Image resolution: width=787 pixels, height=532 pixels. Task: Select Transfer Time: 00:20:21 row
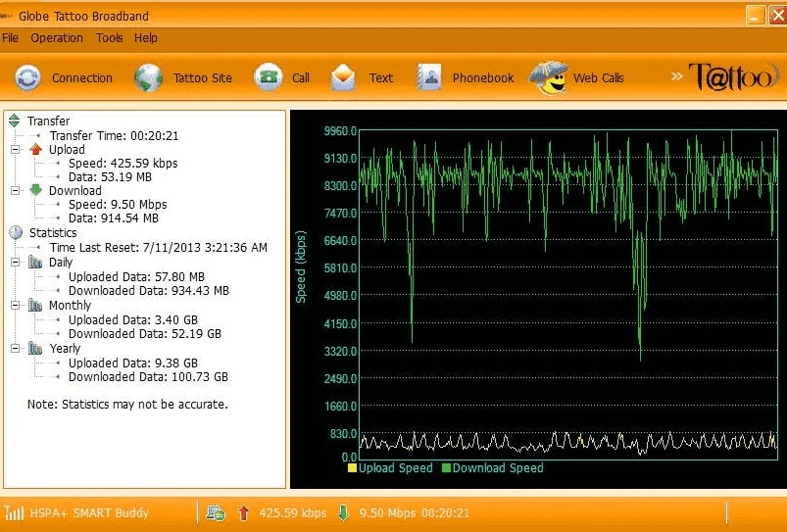pyautogui.click(x=114, y=135)
